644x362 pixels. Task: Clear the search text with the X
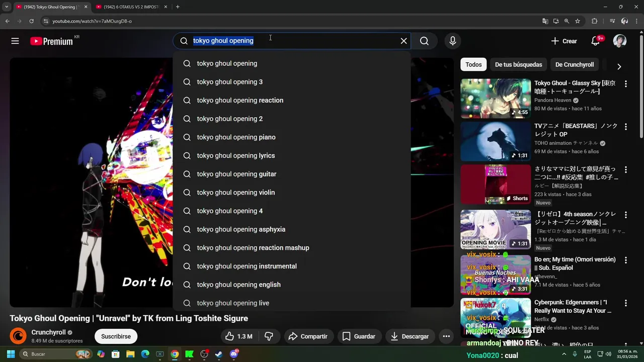pos(404,41)
